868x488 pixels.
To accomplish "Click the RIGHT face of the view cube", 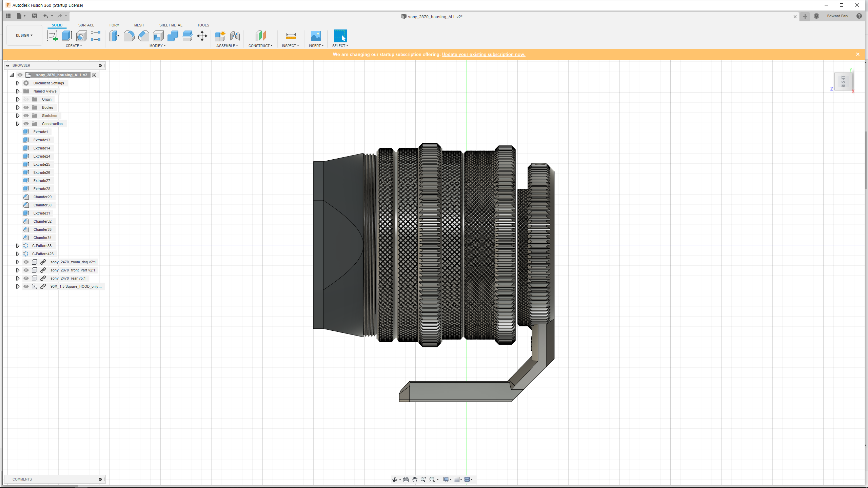I will click(843, 81).
